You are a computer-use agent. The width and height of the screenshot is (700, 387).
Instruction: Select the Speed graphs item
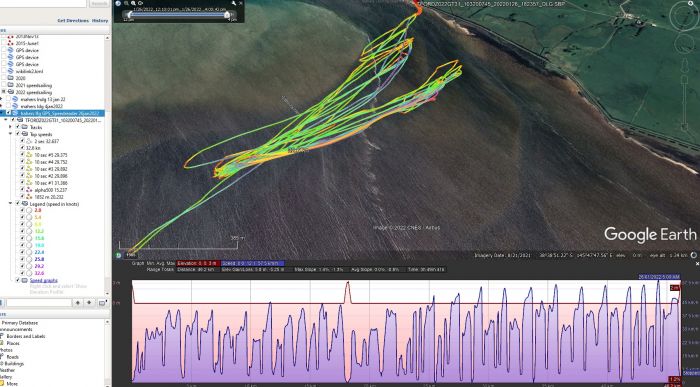pyautogui.click(x=44, y=280)
